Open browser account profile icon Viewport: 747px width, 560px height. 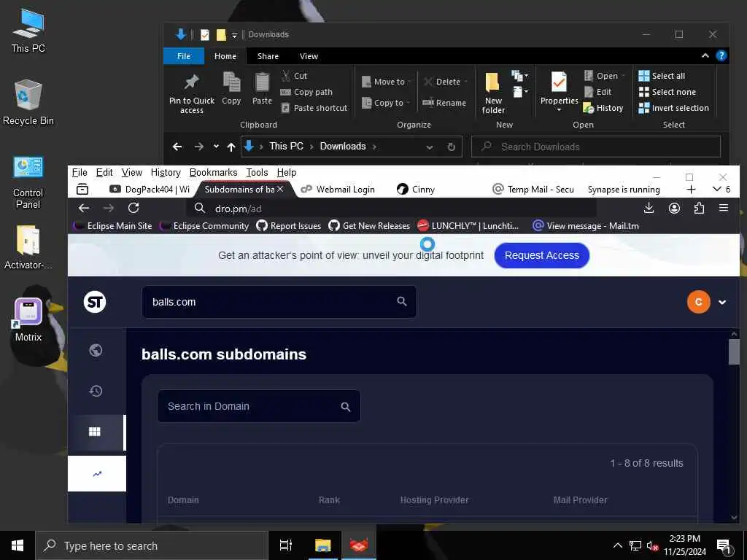click(x=674, y=208)
